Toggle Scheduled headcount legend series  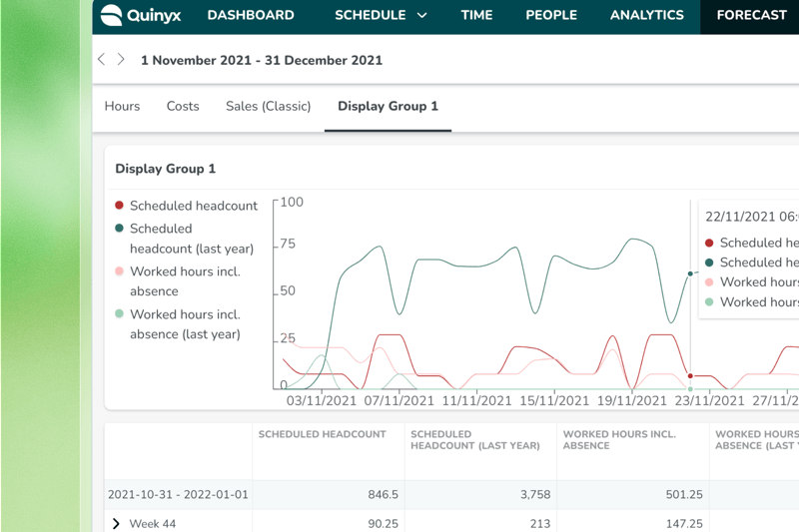193,206
